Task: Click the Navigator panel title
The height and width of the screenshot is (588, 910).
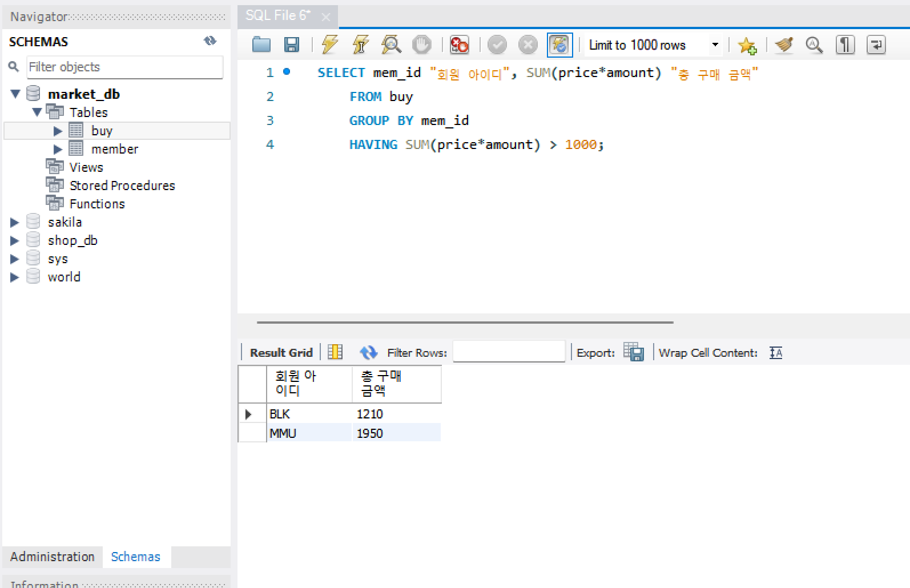Action: click(39, 17)
